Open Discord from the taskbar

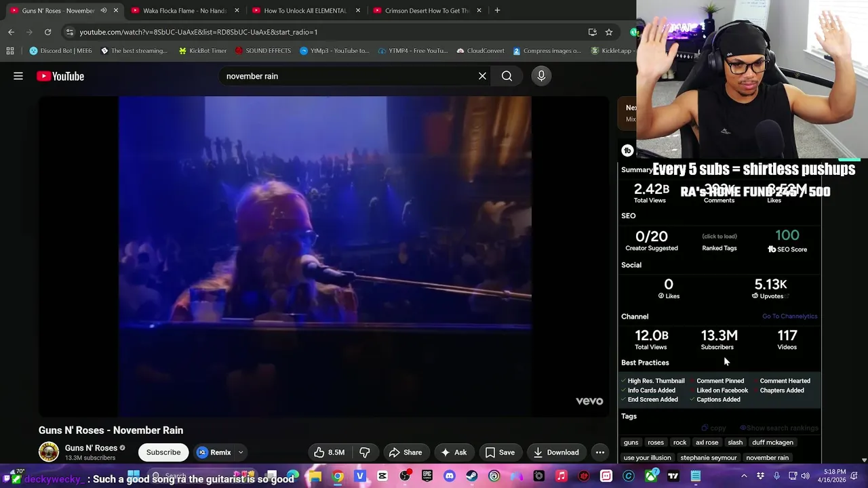pyautogui.click(x=449, y=476)
